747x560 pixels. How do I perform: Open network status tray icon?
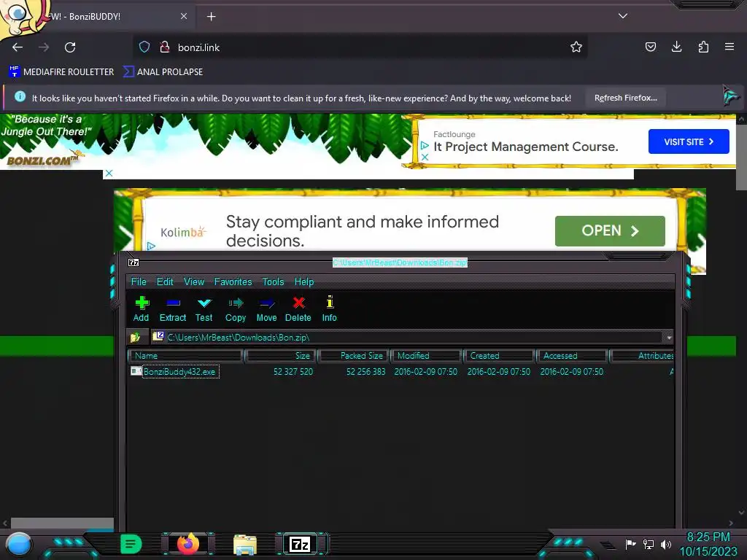tap(649, 544)
